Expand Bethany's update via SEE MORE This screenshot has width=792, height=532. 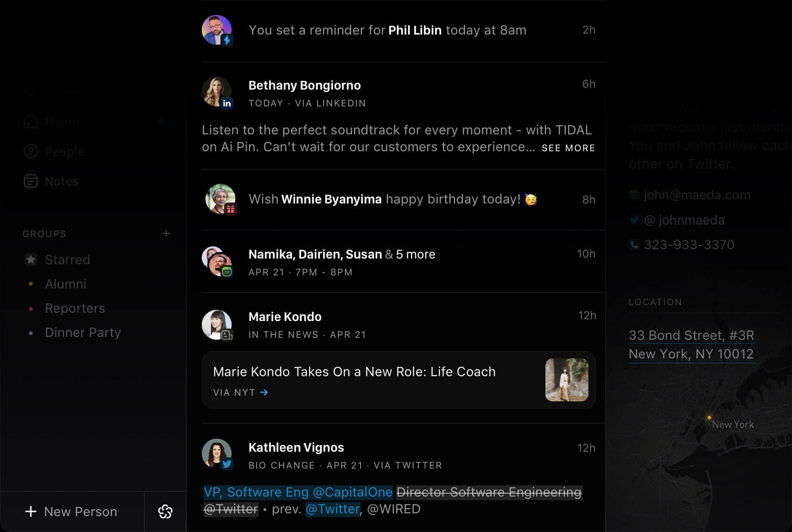click(568, 147)
